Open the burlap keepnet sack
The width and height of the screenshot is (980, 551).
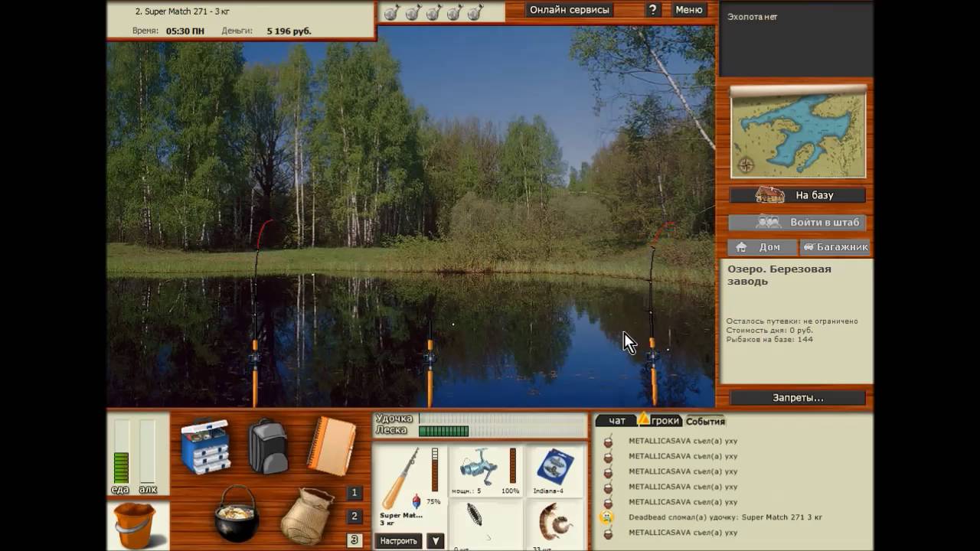point(306,515)
